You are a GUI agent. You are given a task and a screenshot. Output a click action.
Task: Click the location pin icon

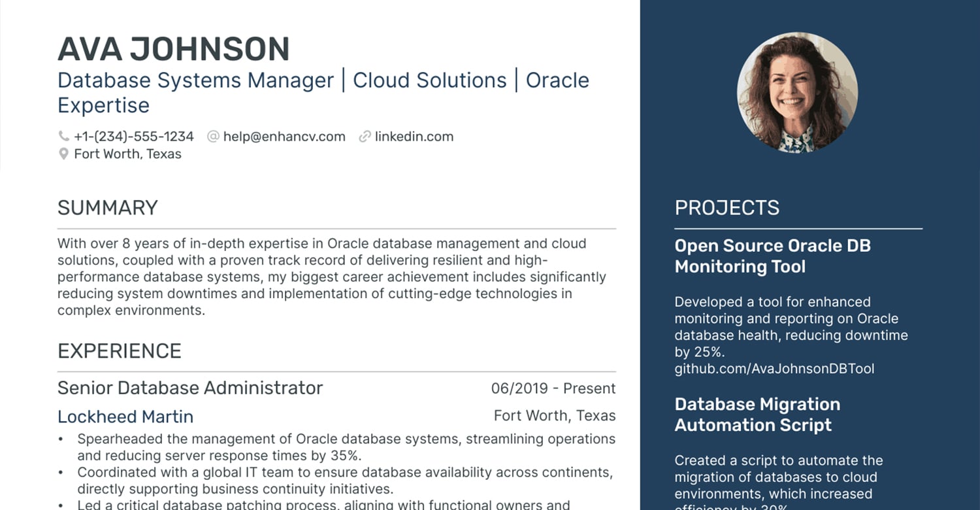63,154
